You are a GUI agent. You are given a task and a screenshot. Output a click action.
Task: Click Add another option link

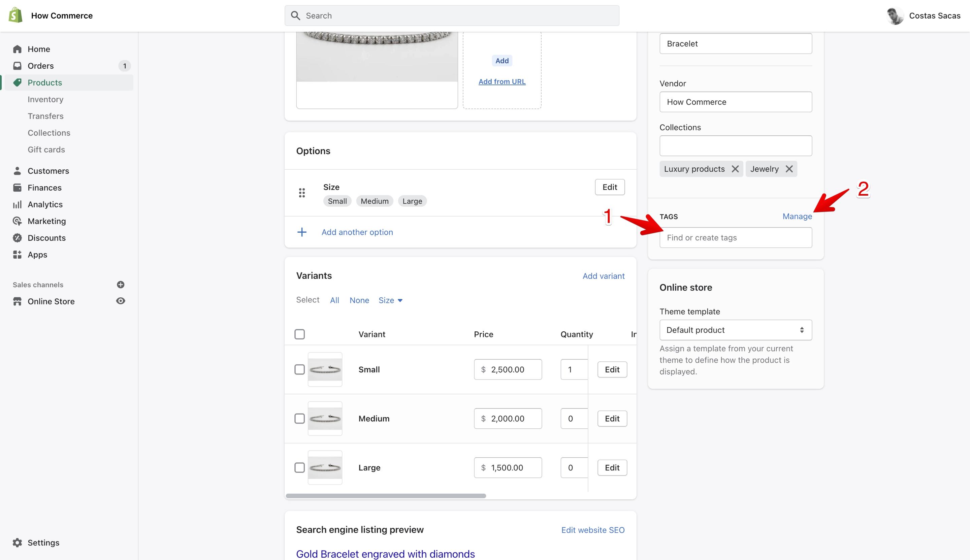[357, 232]
